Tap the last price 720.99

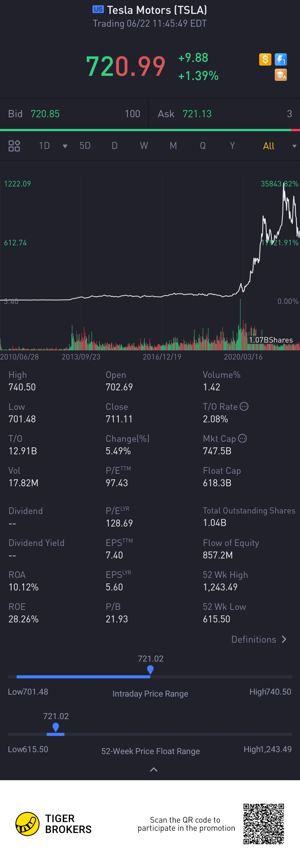click(126, 66)
